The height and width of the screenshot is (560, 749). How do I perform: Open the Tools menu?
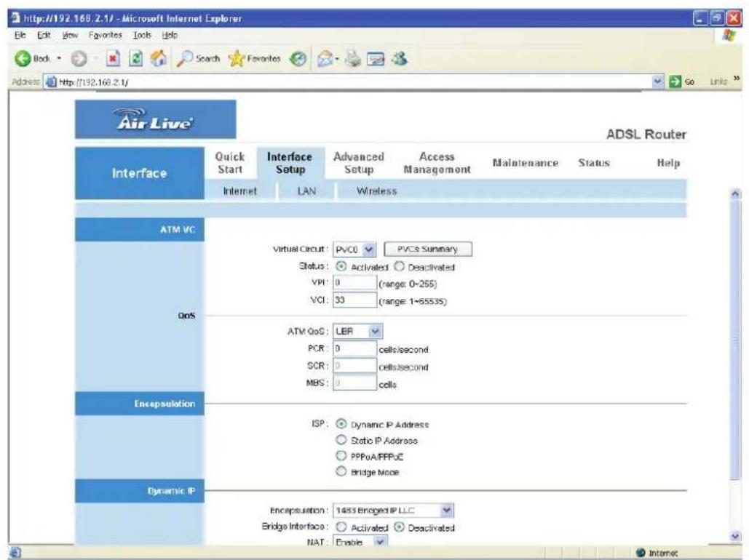click(x=142, y=36)
